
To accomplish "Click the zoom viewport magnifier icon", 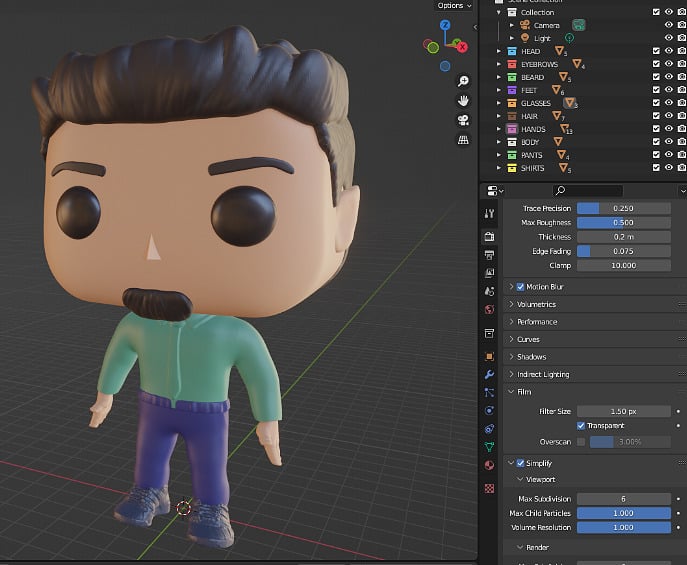I will [x=463, y=81].
